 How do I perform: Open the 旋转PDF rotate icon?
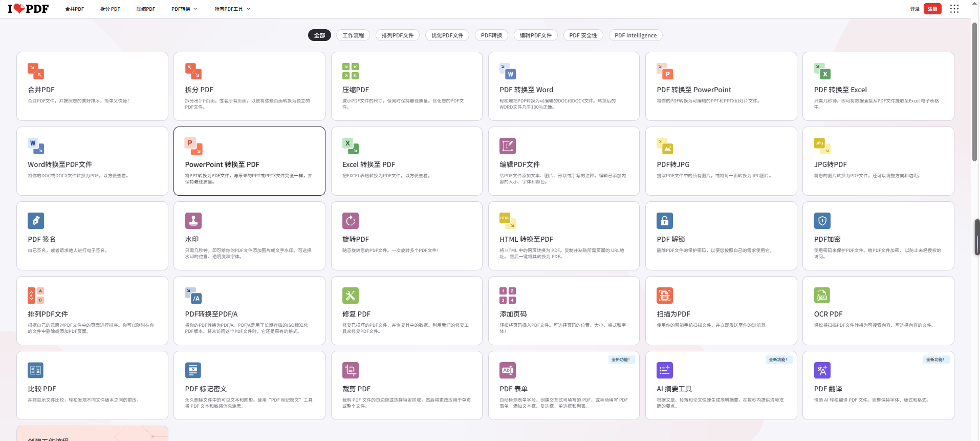coord(351,221)
